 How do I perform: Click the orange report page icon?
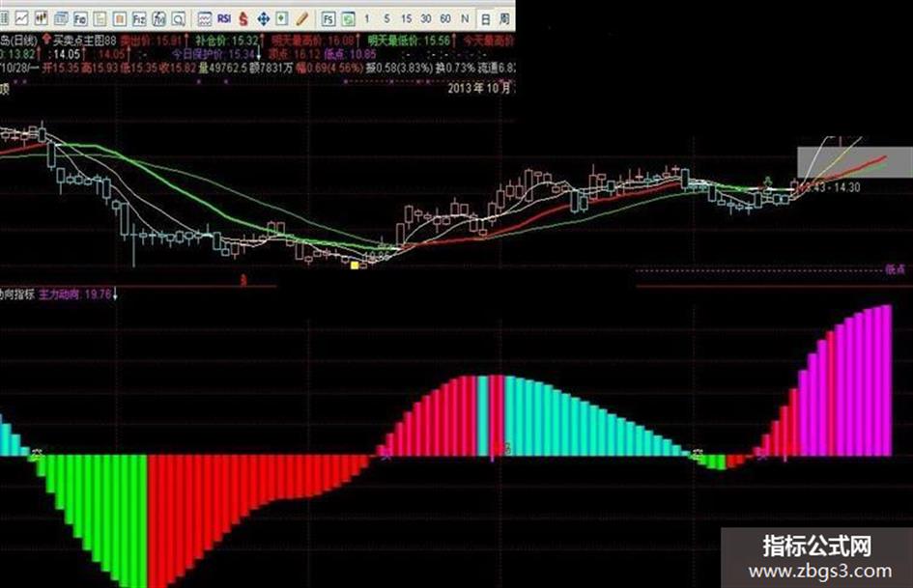click(120, 19)
